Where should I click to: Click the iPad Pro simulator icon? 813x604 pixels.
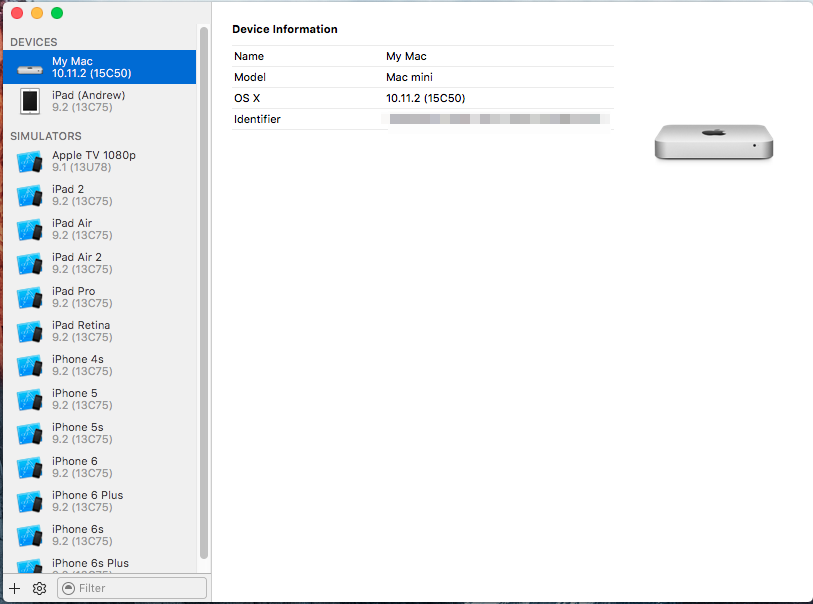30,298
